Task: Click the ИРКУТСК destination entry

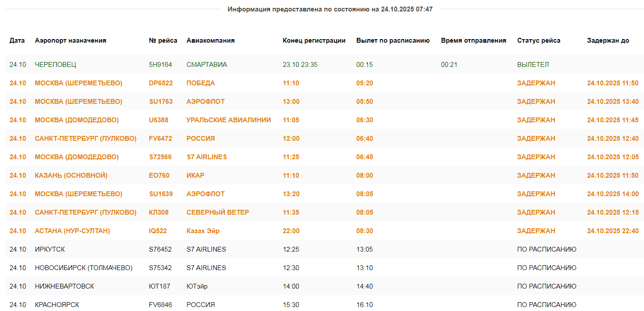Action: 50,249
